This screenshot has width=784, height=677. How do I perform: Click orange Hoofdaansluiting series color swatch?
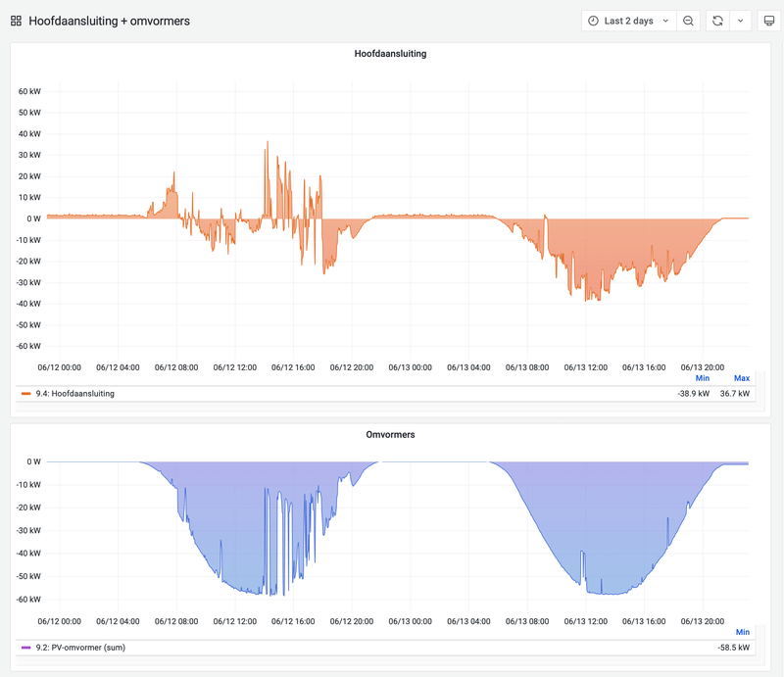tap(26, 394)
